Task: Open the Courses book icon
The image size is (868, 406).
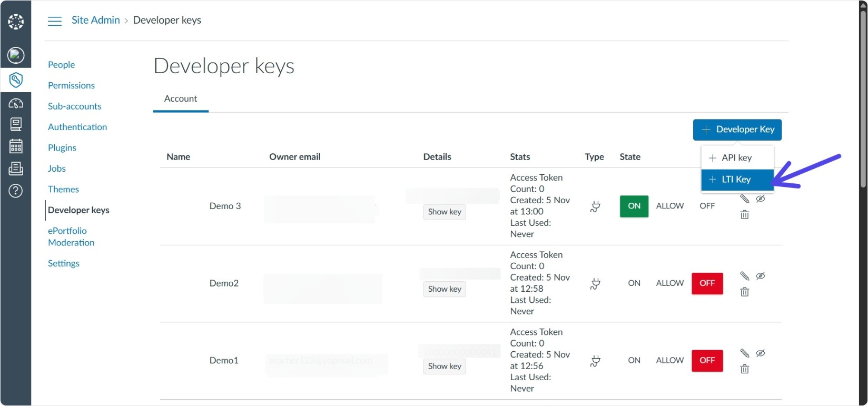Action: coord(16,124)
